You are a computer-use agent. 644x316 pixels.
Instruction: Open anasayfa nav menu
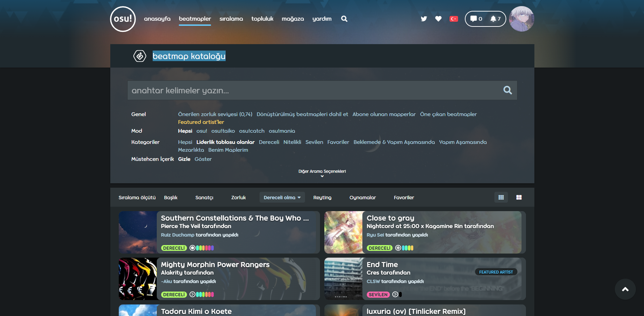(157, 19)
